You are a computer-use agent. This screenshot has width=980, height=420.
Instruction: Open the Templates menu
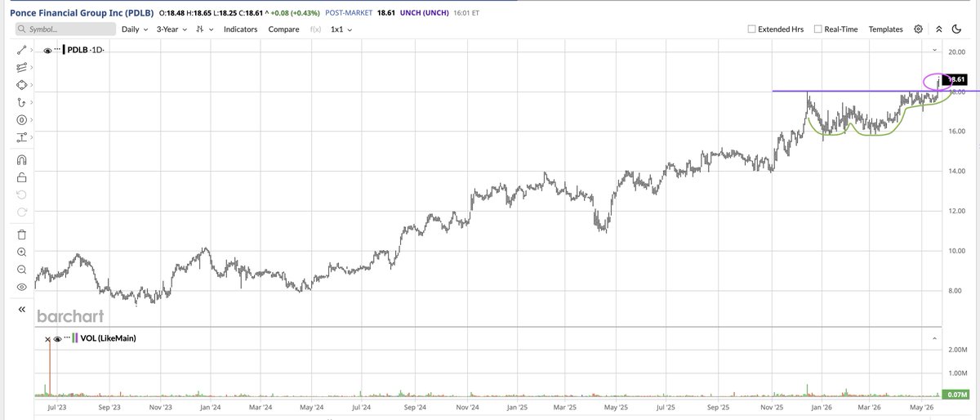click(885, 29)
